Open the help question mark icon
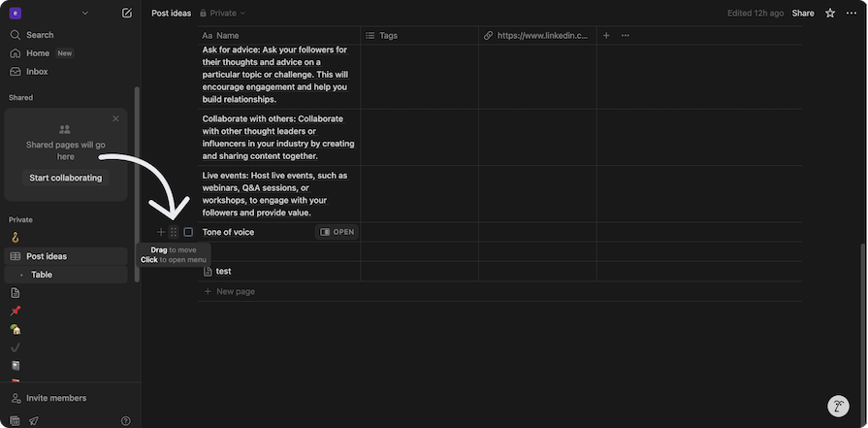 (x=125, y=421)
